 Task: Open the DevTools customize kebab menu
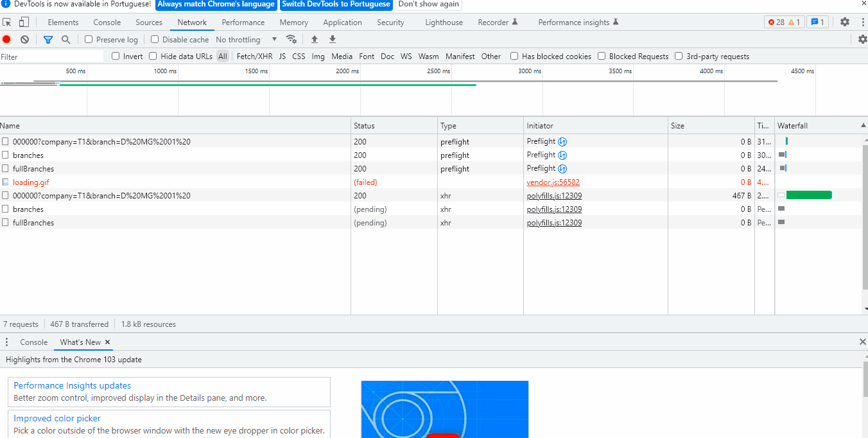tap(862, 22)
